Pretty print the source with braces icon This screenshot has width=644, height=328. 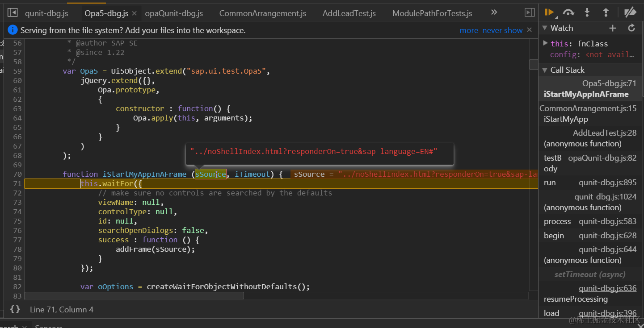pos(15,309)
